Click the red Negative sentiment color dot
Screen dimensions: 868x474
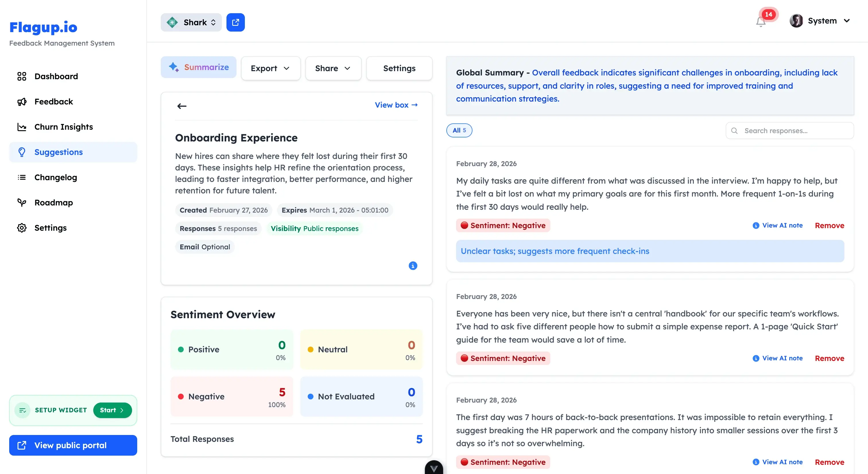181,397
